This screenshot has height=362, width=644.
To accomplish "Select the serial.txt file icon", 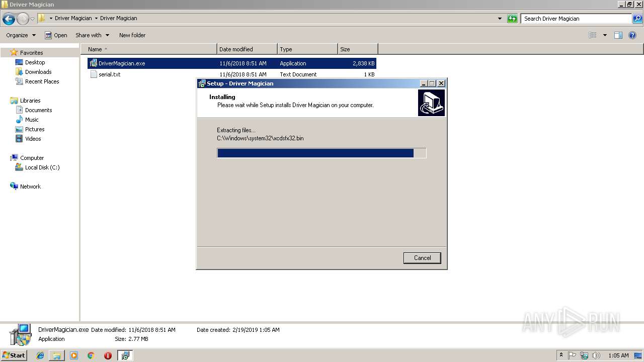I will tap(94, 74).
